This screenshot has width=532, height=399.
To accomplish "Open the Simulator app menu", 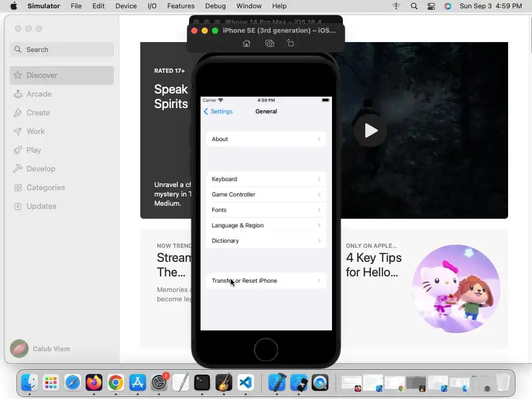I will [x=44, y=6].
